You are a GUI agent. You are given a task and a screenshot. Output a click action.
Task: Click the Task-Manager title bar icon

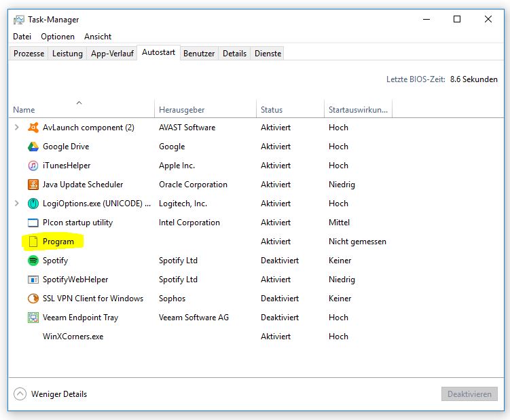tap(18, 20)
